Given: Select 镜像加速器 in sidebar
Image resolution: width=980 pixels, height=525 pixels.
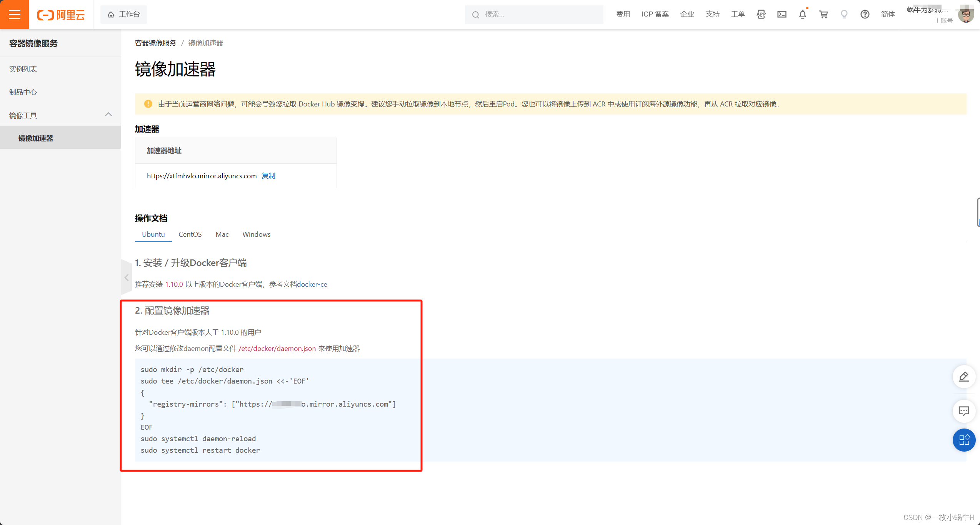Looking at the screenshot, I should (60, 138).
